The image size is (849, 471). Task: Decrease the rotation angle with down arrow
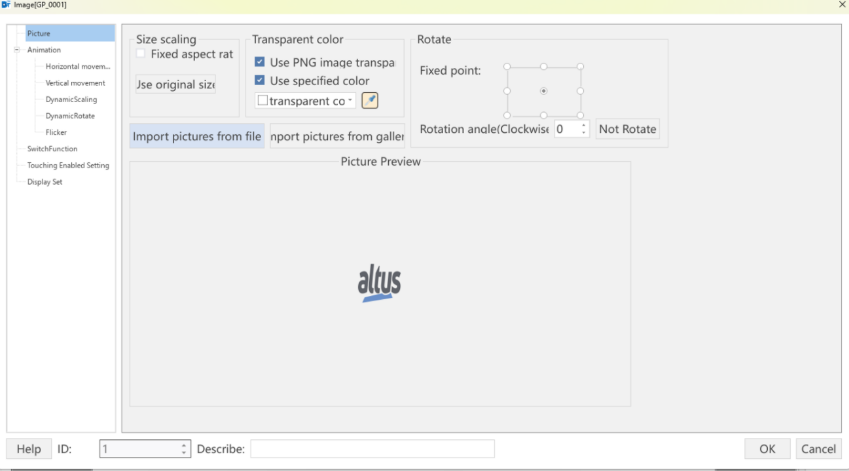pyautogui.click(x=584, y=133)
